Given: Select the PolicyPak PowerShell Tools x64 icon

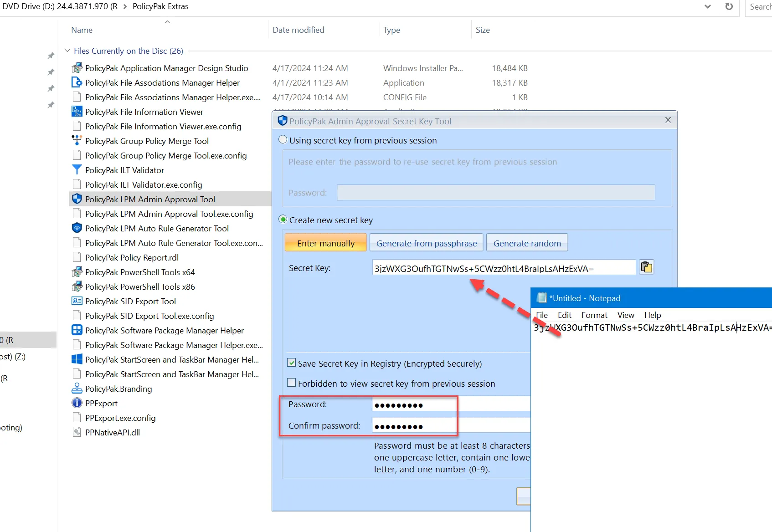Looking at the screenshot, I should tap(77, 272).
